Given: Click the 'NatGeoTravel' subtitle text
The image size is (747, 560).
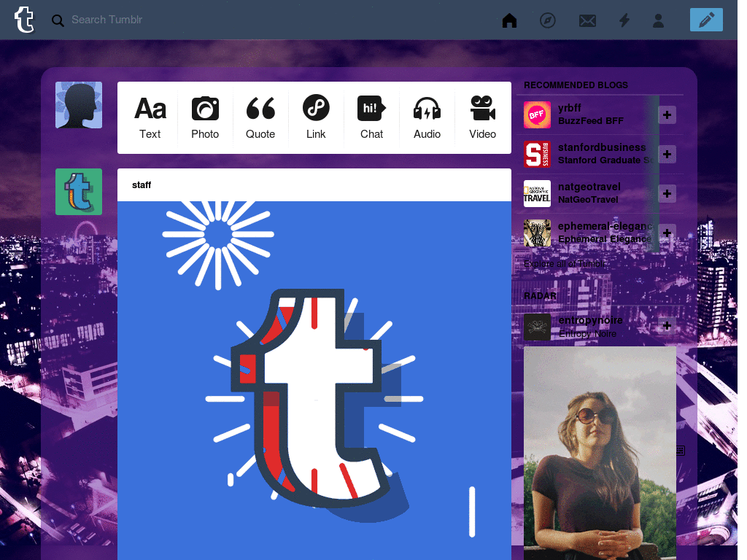Looking at the screenshot, I should (x=588, y=200).
